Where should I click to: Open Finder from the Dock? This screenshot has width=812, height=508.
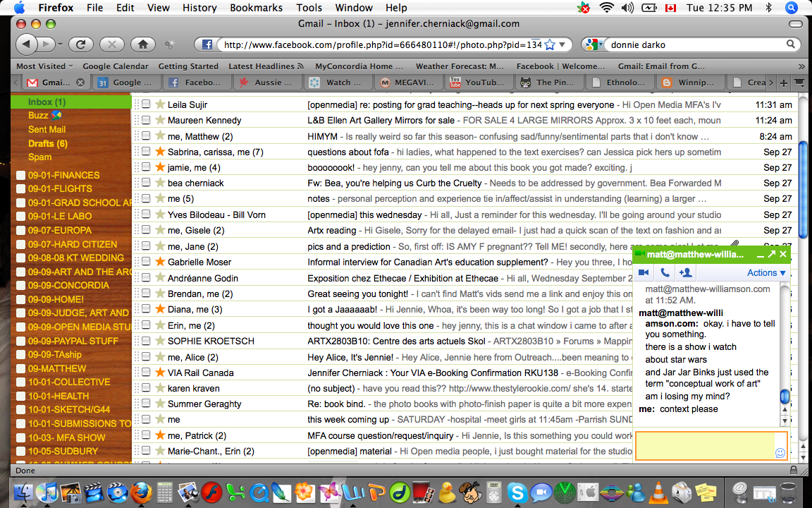(x=24, y=492)
